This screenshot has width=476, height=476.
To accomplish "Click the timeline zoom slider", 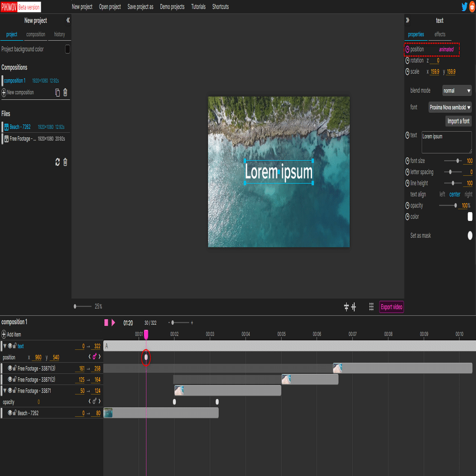I will 180,323.
